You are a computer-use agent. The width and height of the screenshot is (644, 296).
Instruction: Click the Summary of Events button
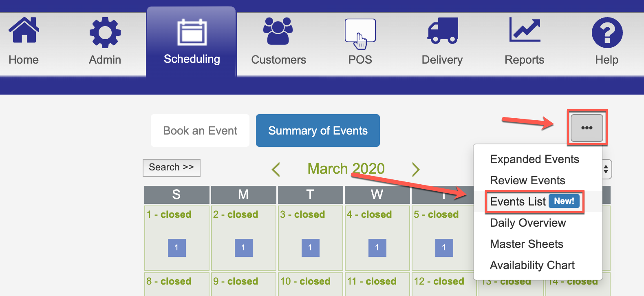[x=318, y=130]
